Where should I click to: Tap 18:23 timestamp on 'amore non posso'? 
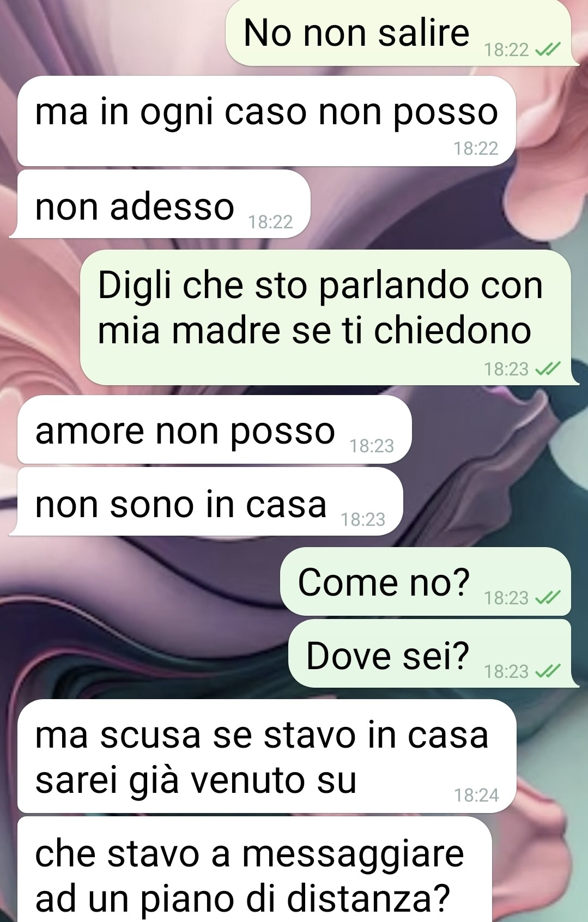pyautogui.click(x=371, y=446)
